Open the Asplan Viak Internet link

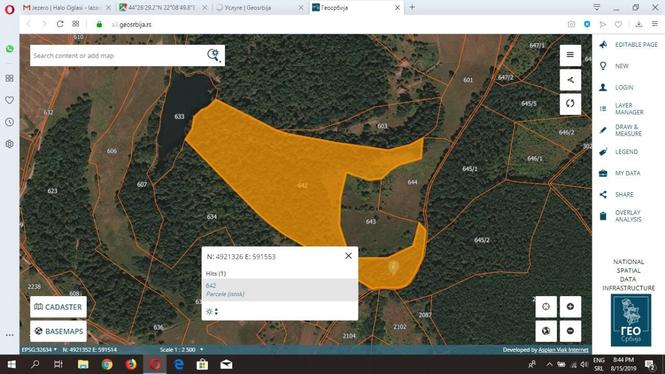pyautogui.click(x=563, y=350)
